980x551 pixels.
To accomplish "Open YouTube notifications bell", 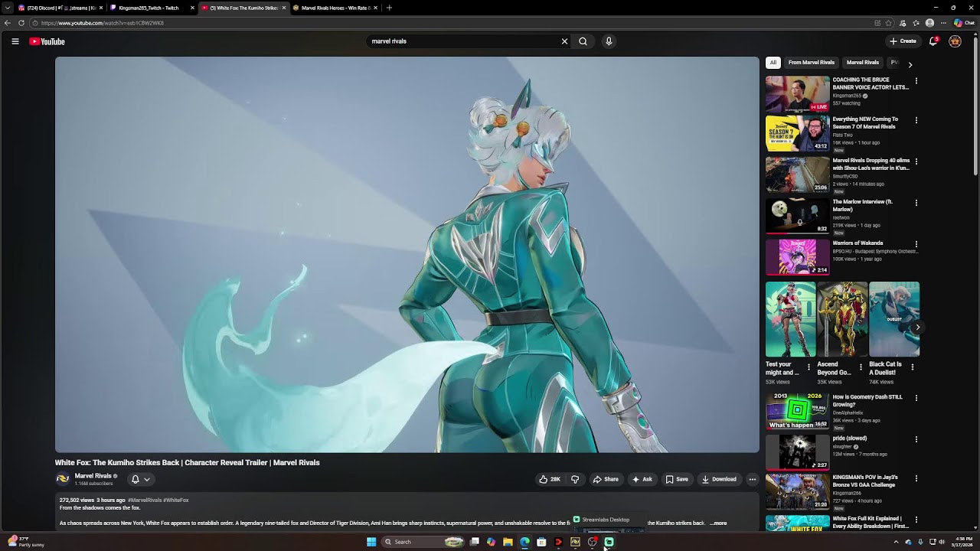I will (933, 41).
